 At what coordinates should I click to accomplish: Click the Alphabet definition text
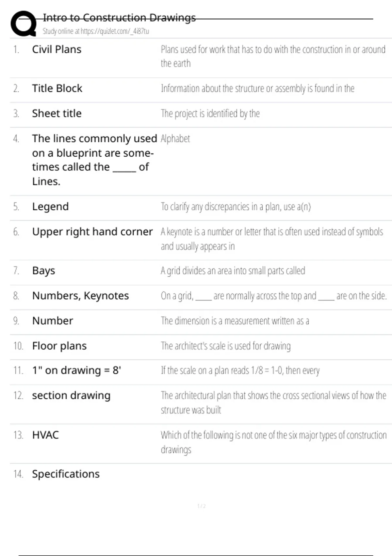[175, 139]
